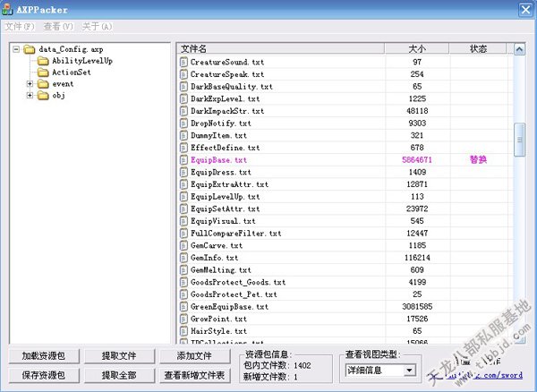Click the GreenEquipBase.txt file icon
This screenshot has width=537, height=392.
(x=184, y=306)
